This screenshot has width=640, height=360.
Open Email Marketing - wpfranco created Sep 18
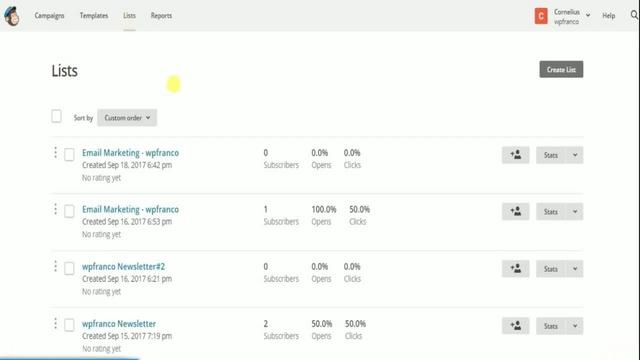(x=131, y=153)
